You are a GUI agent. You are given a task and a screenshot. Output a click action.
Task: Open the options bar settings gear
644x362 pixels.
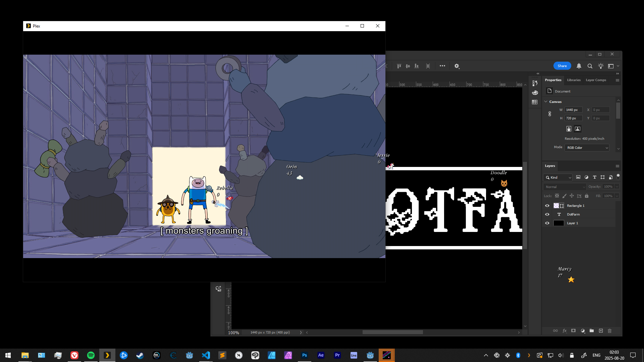pyautogui.click(x=457, y=66)
